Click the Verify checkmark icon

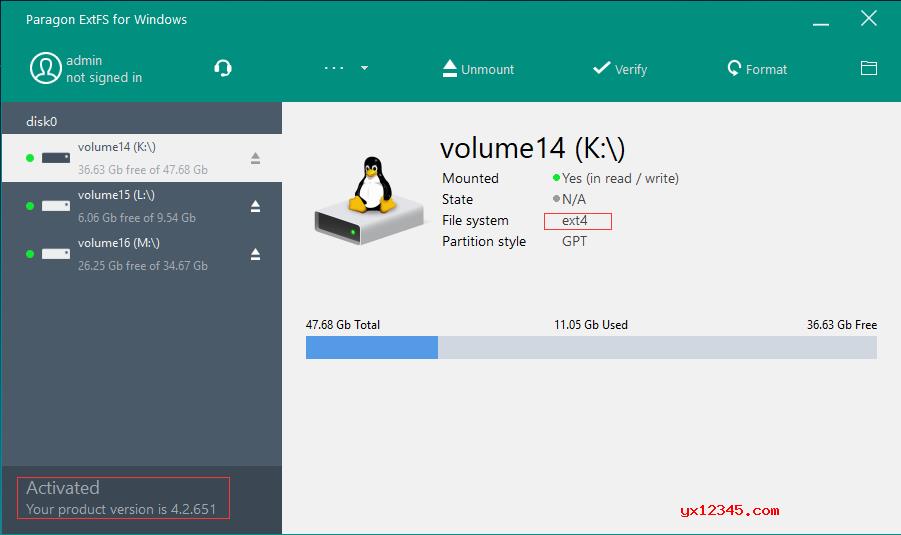click(x=601, y=68)
